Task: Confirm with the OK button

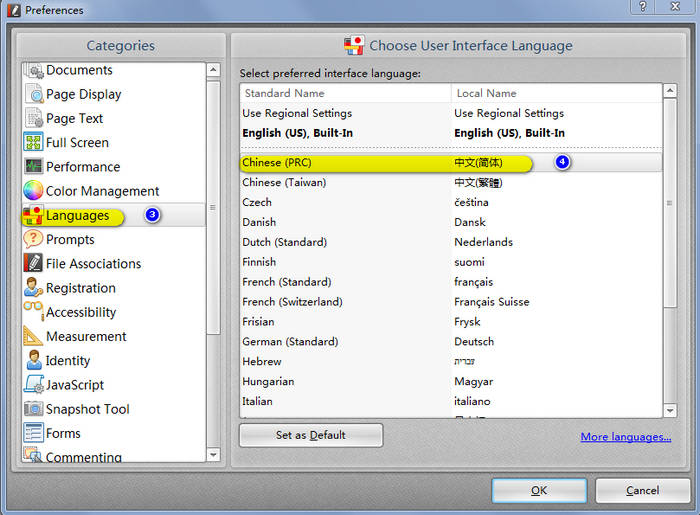Action: pyautogui.click(x=539, y=491)
